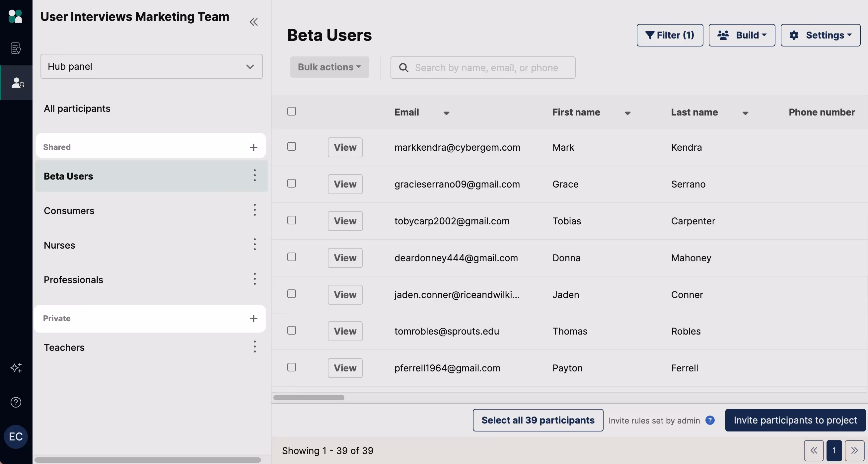Screen dimensions: 868x464
Task: Click plus icon next to Private
Action: point(253,318)
